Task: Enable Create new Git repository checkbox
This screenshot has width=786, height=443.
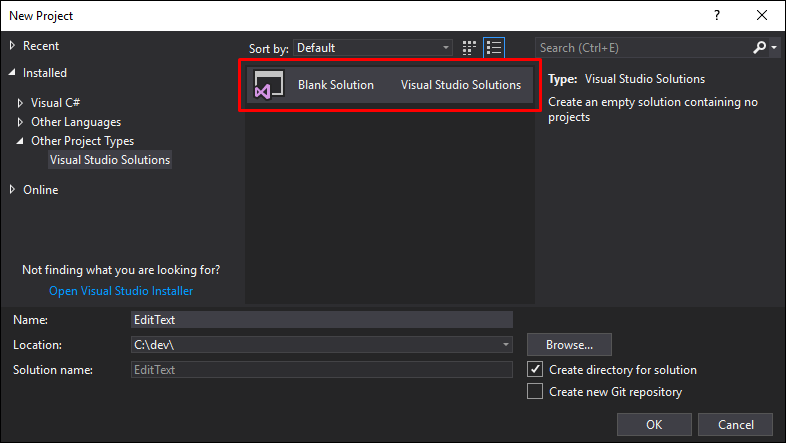Action: point(535,391)
